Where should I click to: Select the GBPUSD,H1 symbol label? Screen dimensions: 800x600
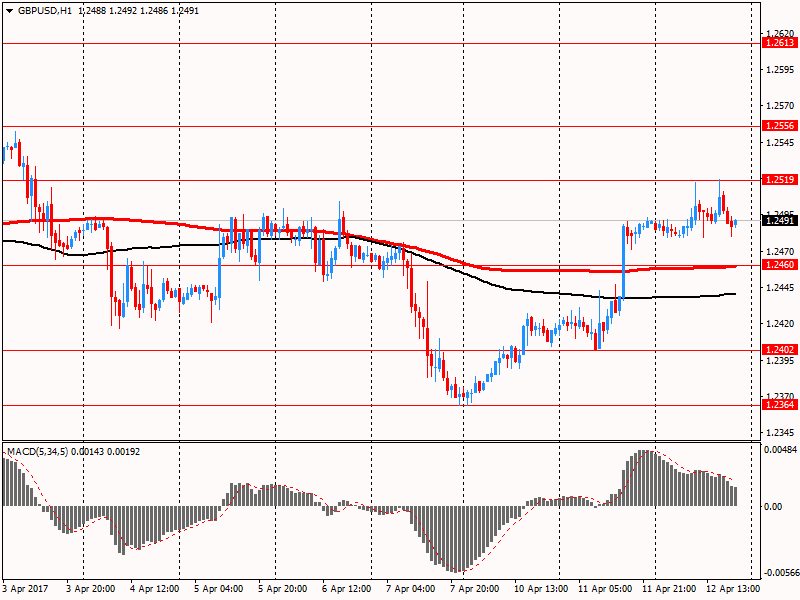pos(44,11)
